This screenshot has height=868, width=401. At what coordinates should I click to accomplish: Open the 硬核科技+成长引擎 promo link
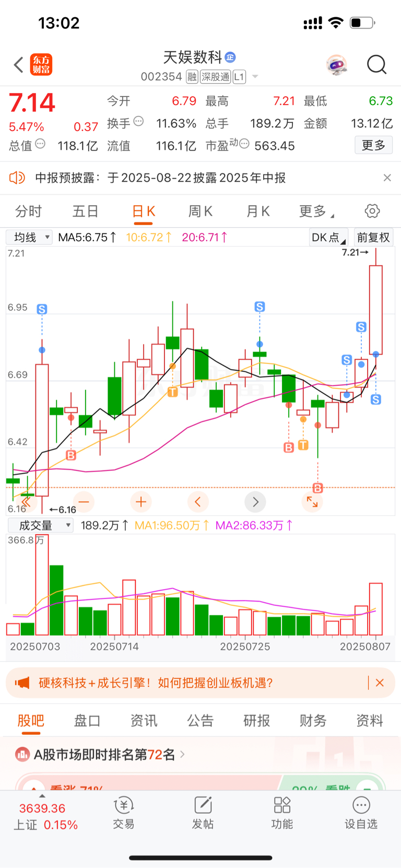pyautogui.click(x=156, y=683)
